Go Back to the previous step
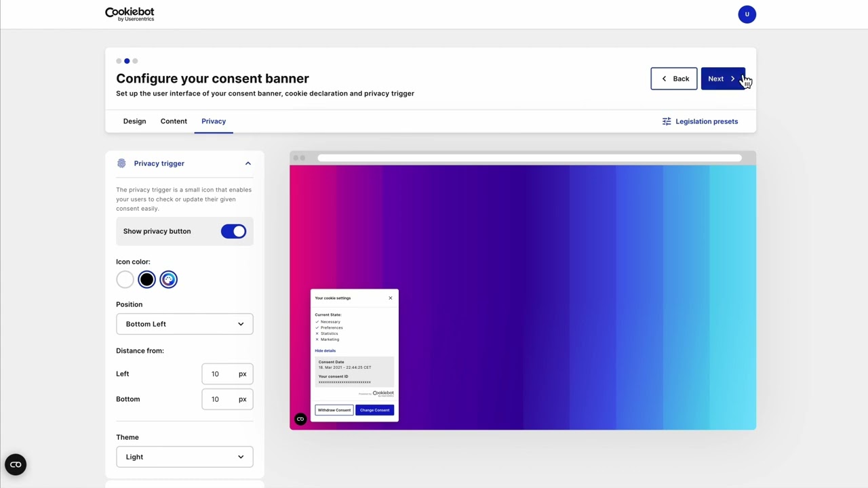 tap(673, 79)
